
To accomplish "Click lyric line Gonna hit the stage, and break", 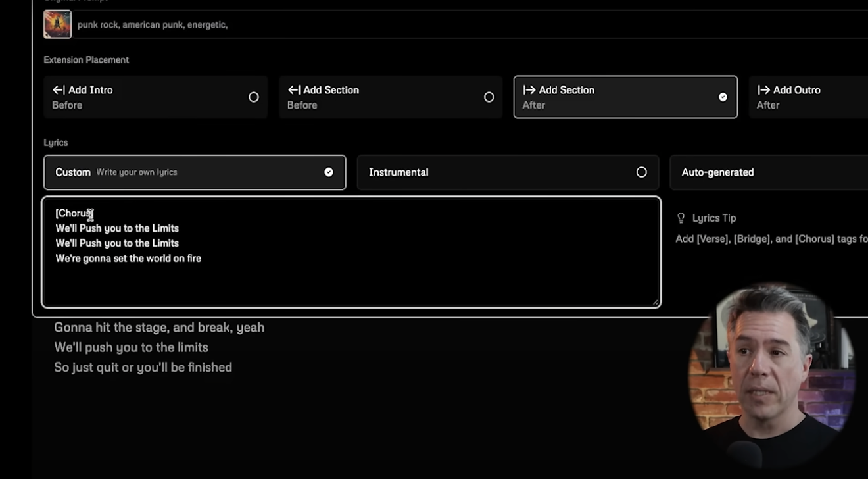I will tap(159, 327).
